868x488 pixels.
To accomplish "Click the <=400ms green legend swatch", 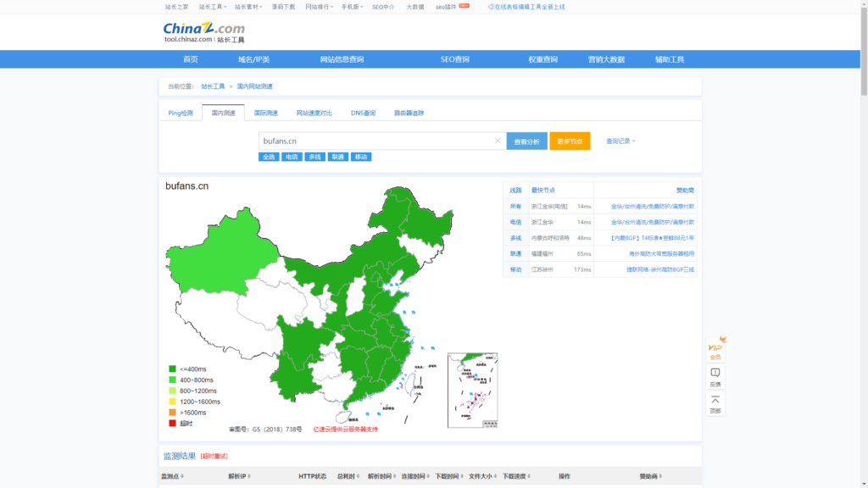I will 173,369.
